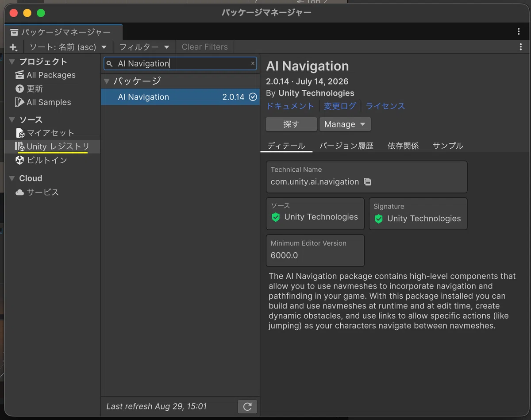Click the plus icon to add a package

click(x=13, y=47)
